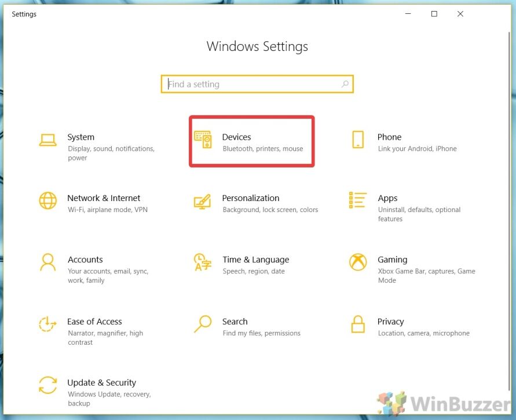Click 'Narrator, magnifier, high contrast' description
This screenshot has width=516, height=420.
(105, 337)
